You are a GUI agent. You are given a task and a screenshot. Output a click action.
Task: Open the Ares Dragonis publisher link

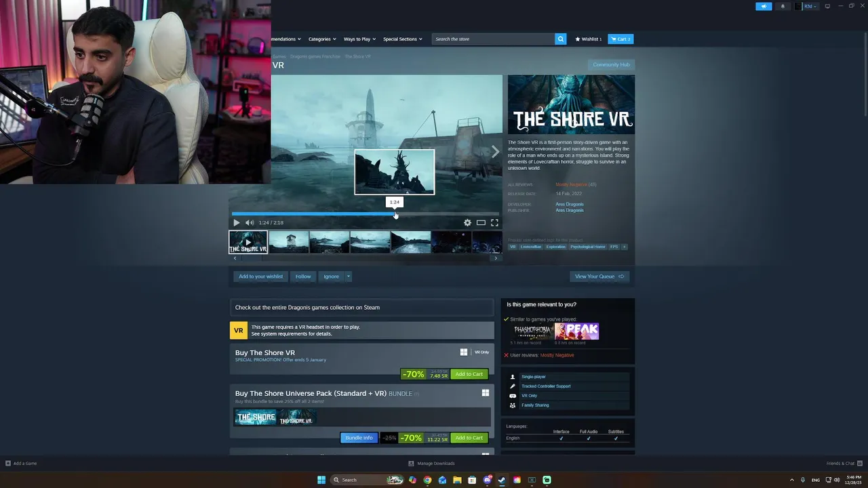pos(570,210)
